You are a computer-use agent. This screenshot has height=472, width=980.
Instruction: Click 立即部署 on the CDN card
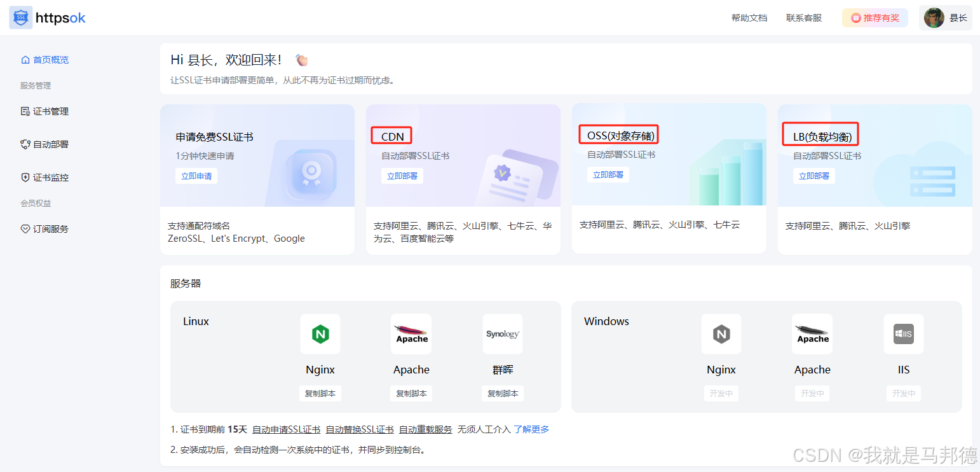[x=402, y=176]
